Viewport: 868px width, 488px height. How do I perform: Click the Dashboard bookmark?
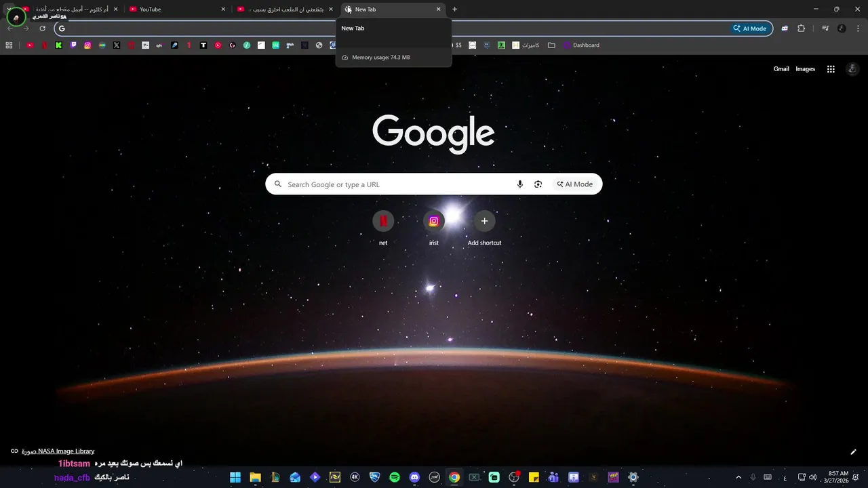point(581,45)
